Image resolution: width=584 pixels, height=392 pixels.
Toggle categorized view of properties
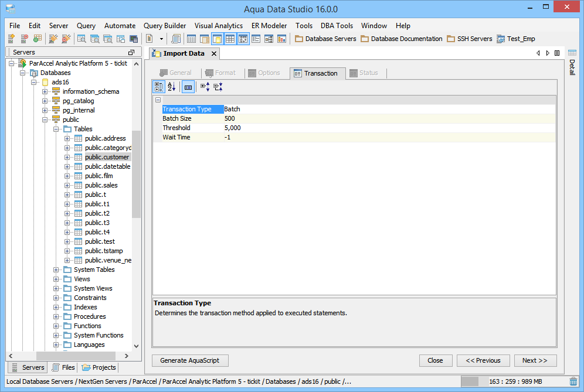tap(159, 87)
